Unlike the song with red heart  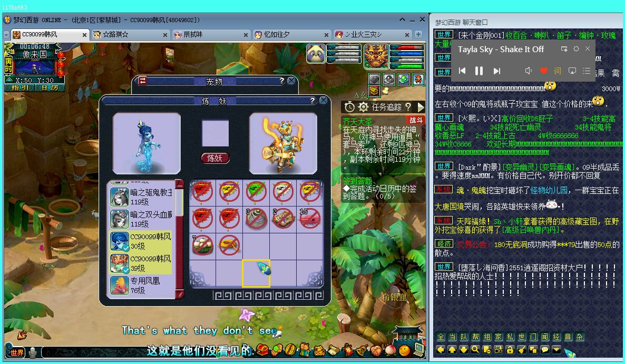[544, 71]
